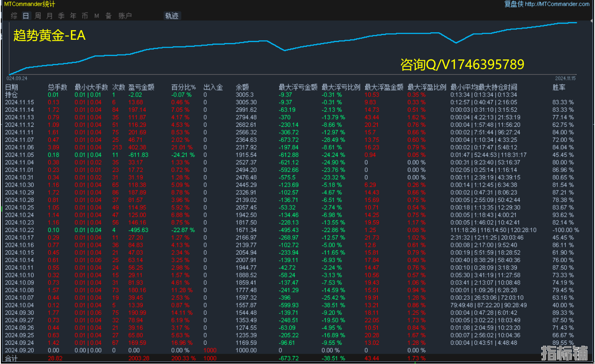Click the 2991.62 balance cell

point(246,110)
